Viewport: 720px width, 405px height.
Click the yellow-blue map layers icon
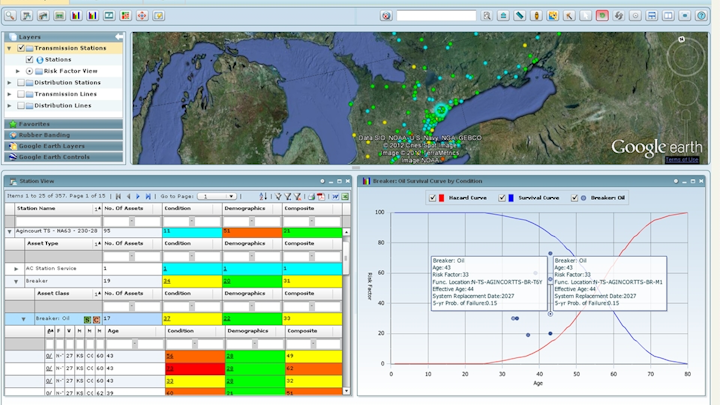pos(553,16)
